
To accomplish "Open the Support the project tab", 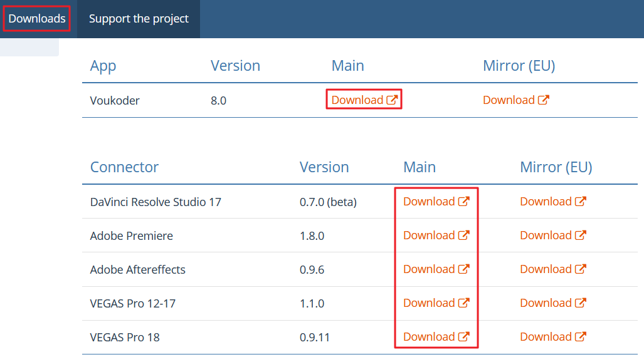I will tap(139, 18).
